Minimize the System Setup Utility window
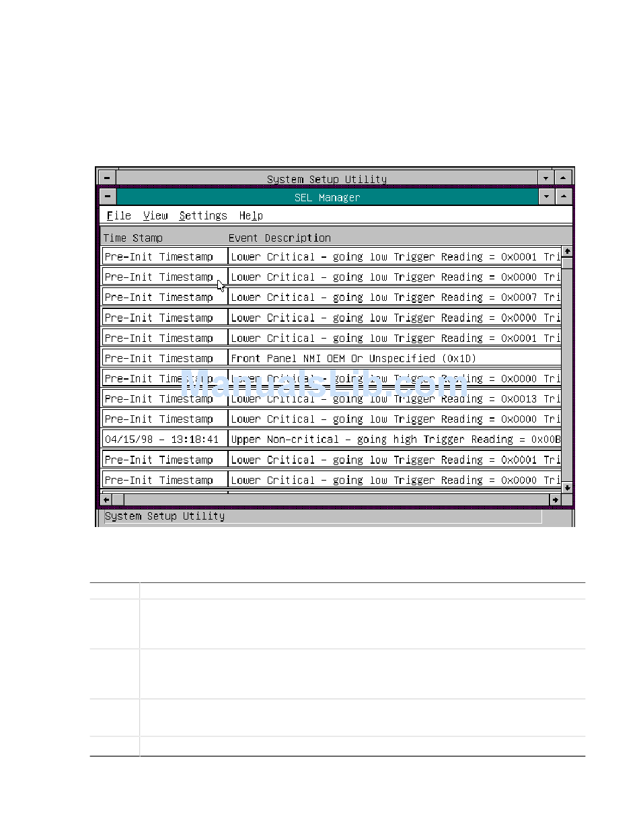Image resolution: width=639 pixels, height=840 pixels. coord(547,178)
